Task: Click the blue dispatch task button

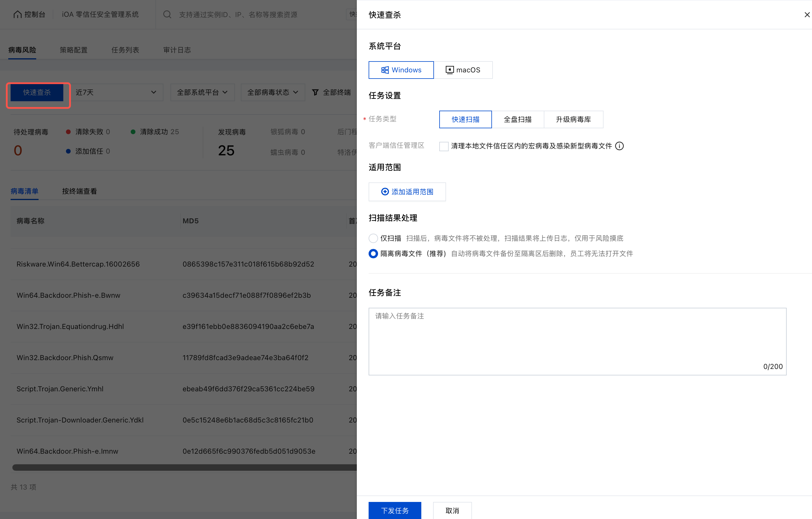Action: 395,510
